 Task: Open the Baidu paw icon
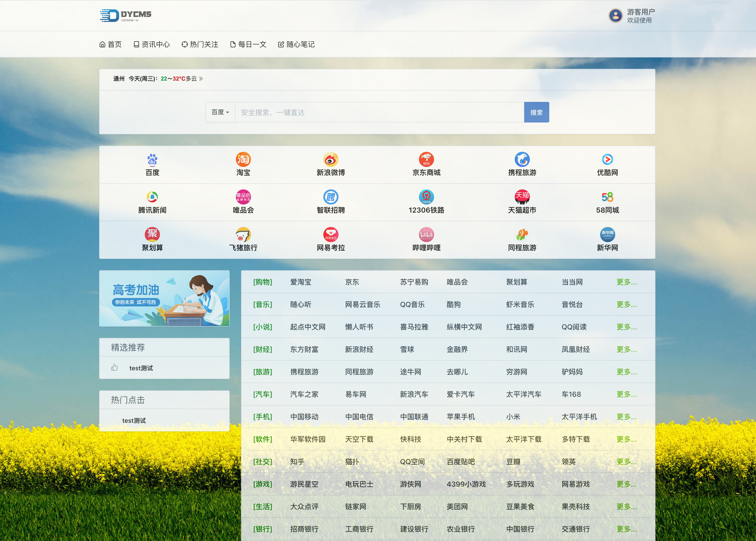click(x=152, y=160)
